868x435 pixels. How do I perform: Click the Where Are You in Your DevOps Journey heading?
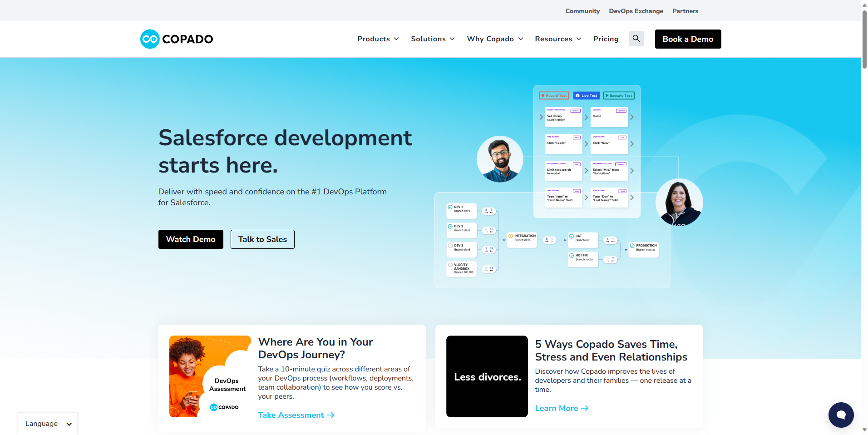[x=316, y=348]
